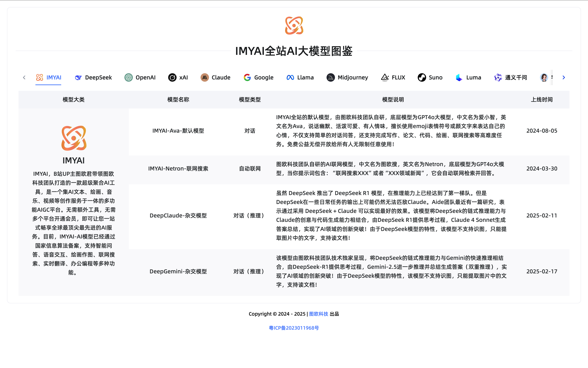Select the IMYAI-Netron-联网搜索 name cell

178,168
